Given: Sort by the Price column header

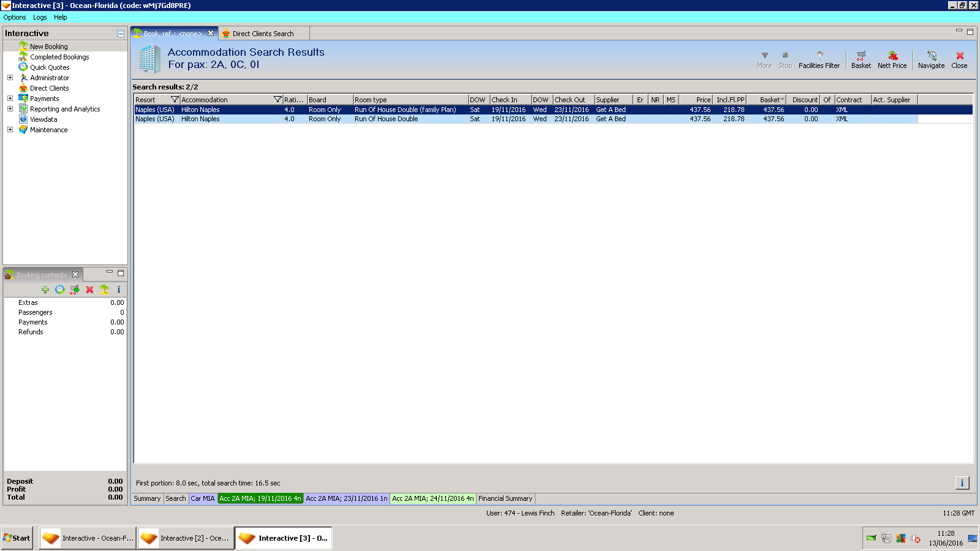Looking at the screenshot, I should pos(696,100).
